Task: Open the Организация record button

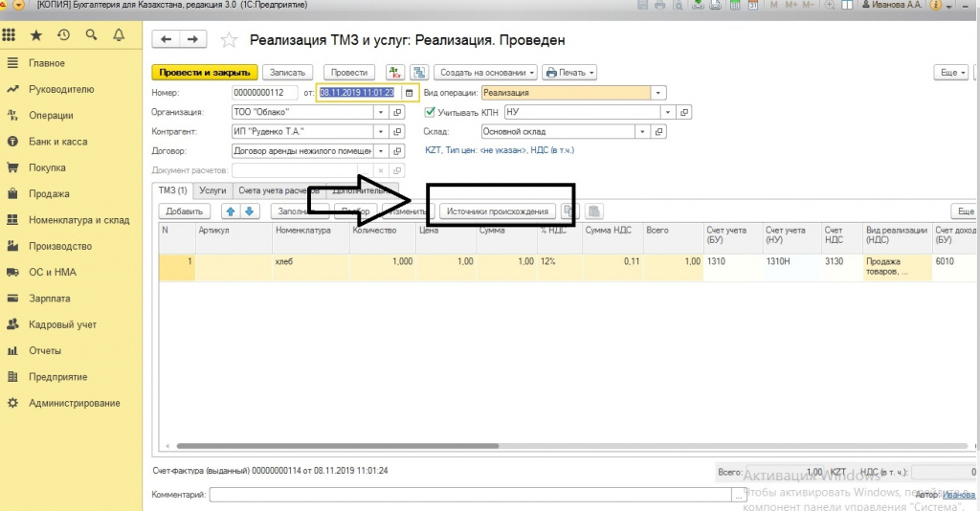Action: point(397,113)
